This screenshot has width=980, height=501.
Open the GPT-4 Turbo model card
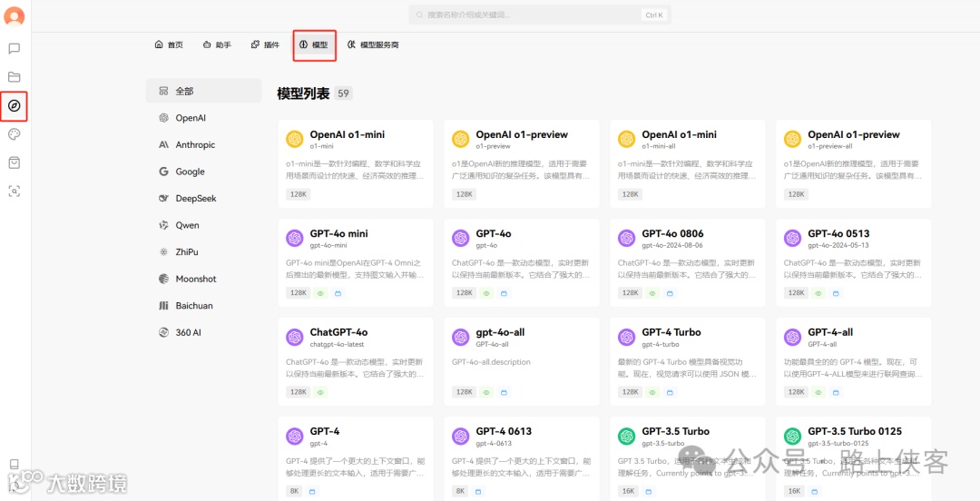(x=688, y=361)
